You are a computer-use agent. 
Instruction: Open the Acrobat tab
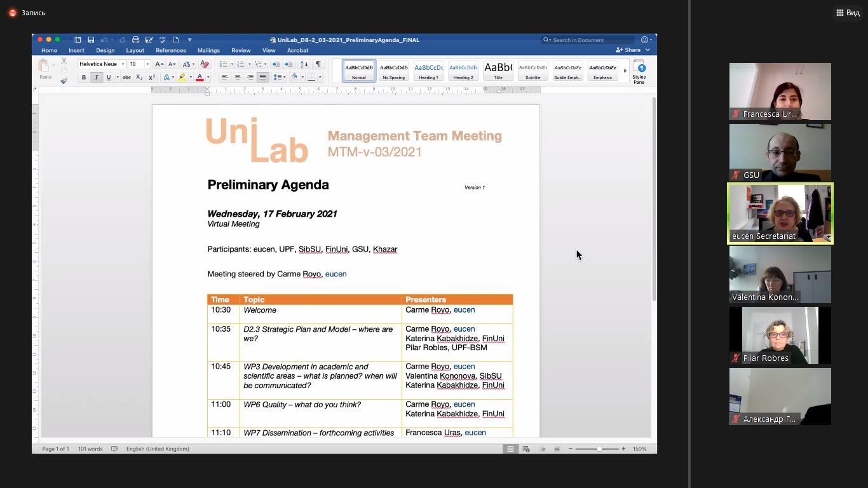[x=297, y=50]
